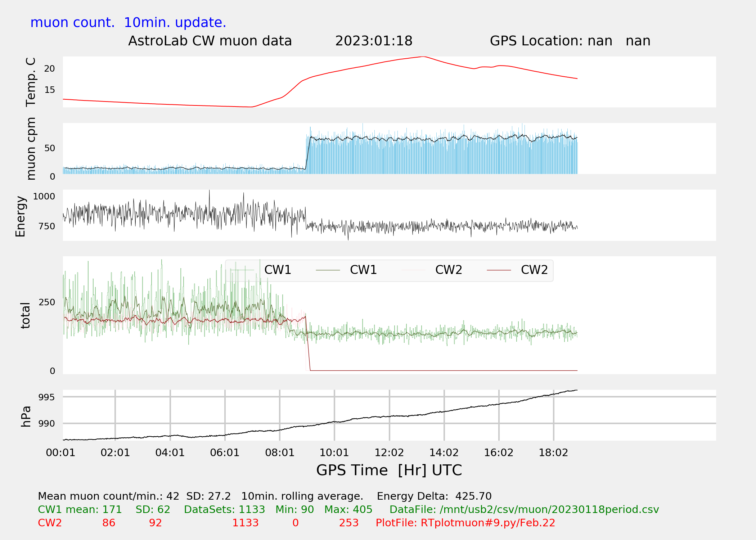Click the date text 2023:01:18

coord(374,41)
